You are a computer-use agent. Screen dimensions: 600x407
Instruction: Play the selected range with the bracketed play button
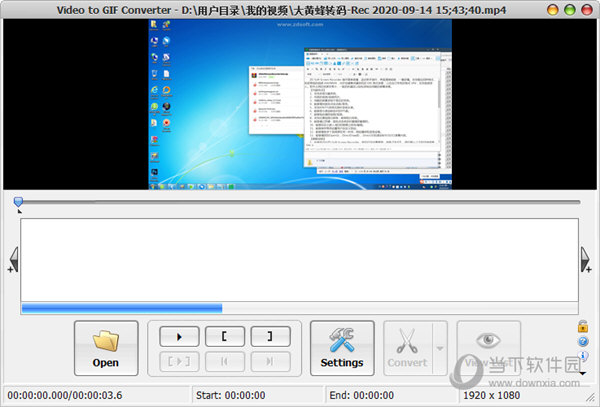[179, 361]
